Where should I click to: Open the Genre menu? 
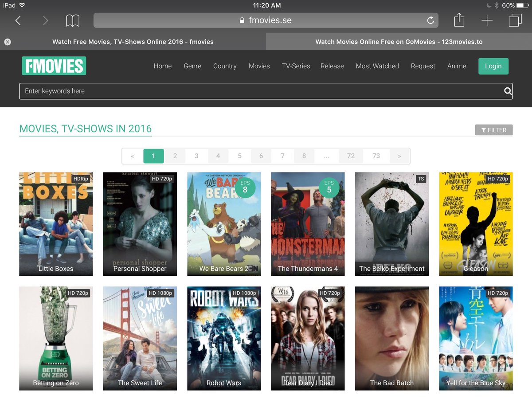click(x=192, y=66)
